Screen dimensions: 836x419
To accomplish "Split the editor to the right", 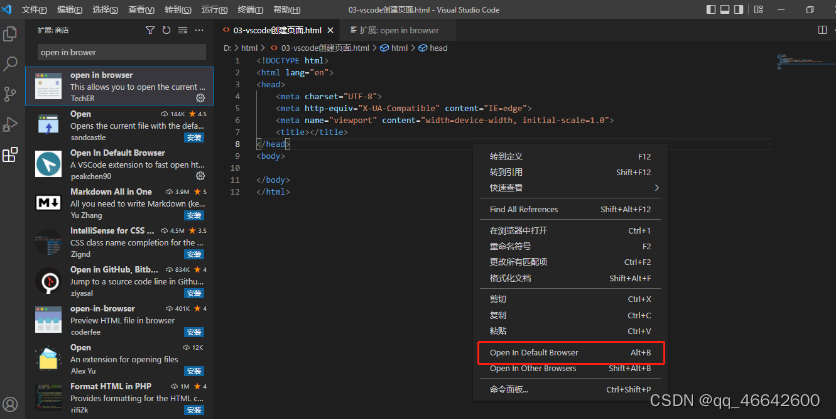I will (x=823, y=30).
